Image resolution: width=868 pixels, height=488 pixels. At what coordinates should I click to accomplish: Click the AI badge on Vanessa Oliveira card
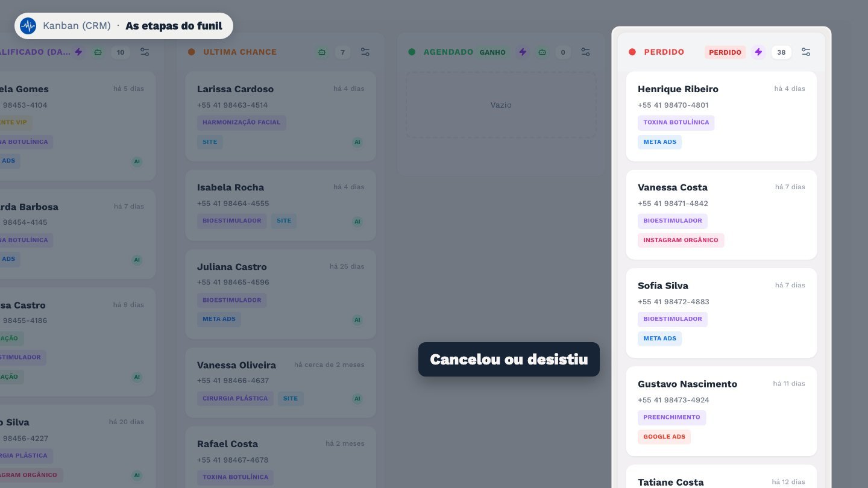pyautogui.click(x=357, y=398)
